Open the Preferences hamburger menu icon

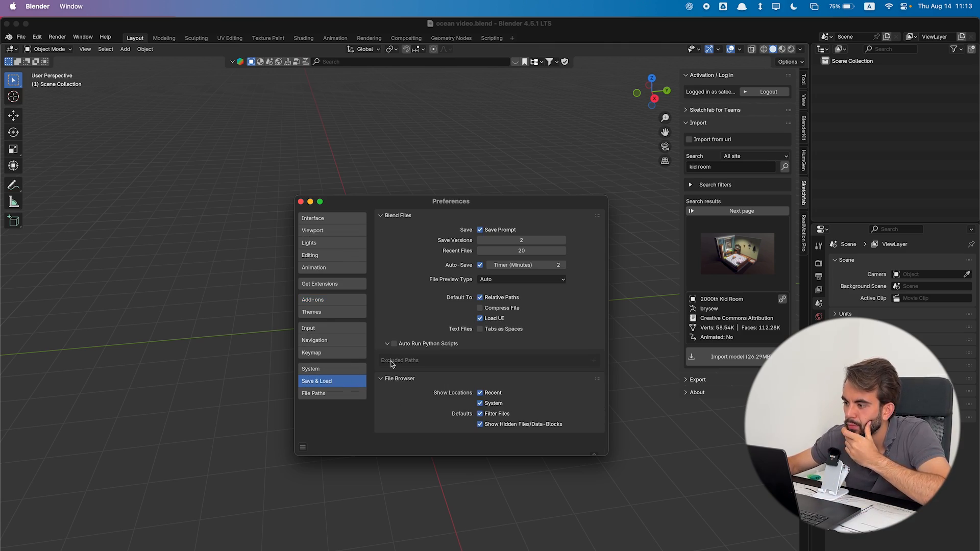(x=303, y=447)
